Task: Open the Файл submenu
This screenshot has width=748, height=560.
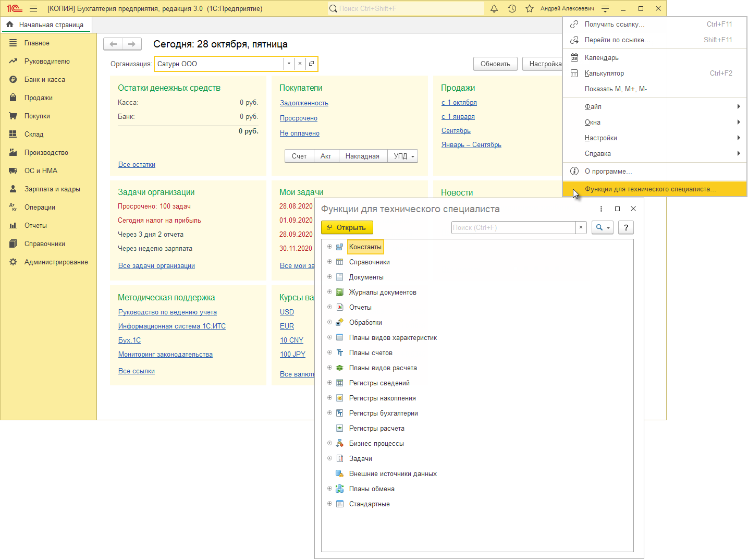Action: (655, 106)
